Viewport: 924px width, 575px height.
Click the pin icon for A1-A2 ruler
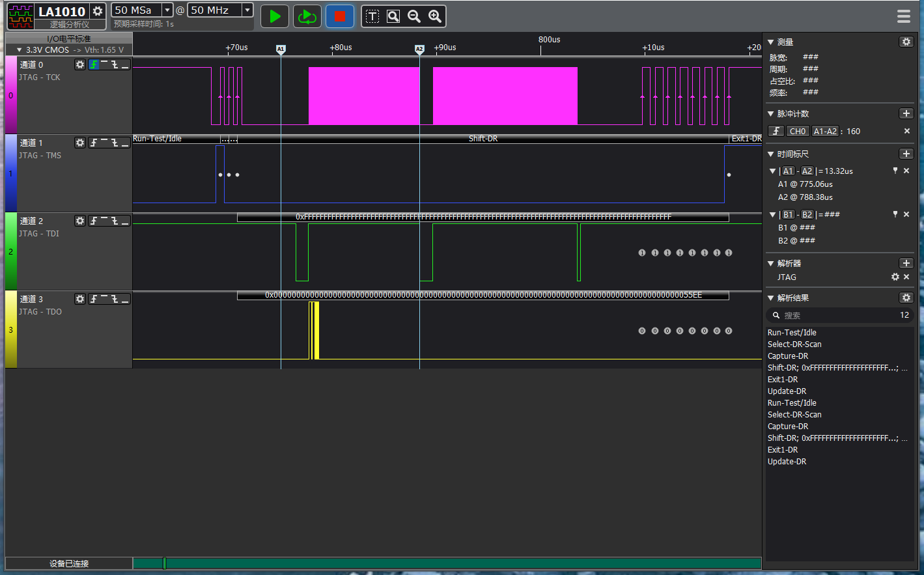click(x=895, y=171)
